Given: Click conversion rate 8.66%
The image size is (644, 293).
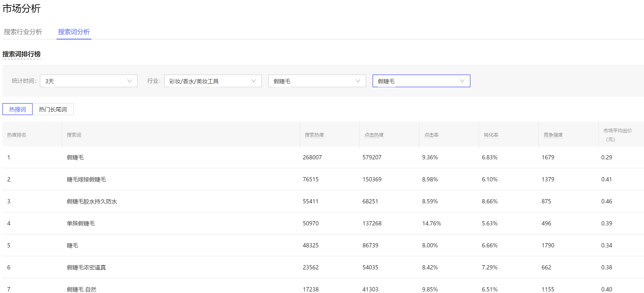Looking at the screenshot, I should 490,202.
